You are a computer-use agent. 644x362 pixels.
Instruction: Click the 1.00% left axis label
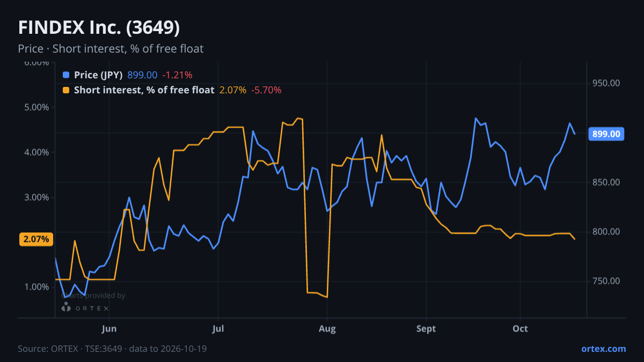37,287
